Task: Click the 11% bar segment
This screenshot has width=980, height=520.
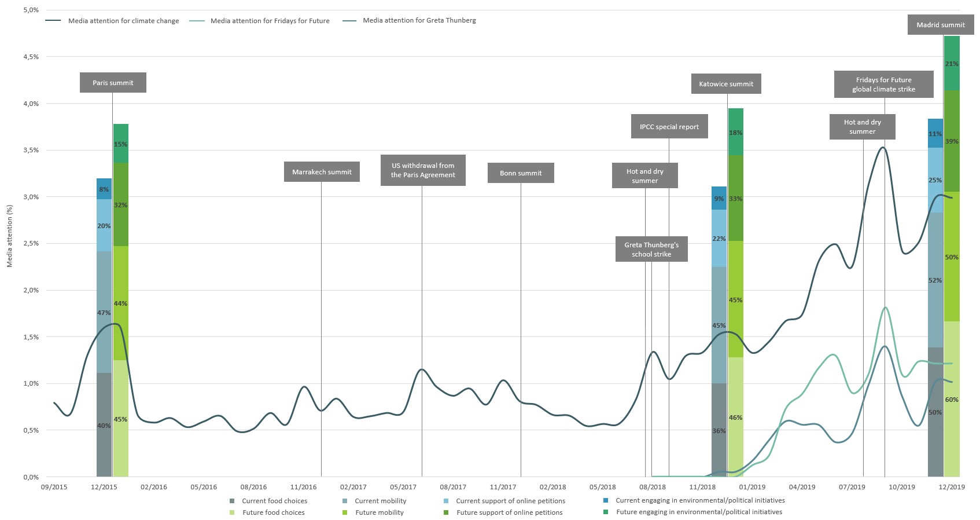Action: [x=935, y=133]
